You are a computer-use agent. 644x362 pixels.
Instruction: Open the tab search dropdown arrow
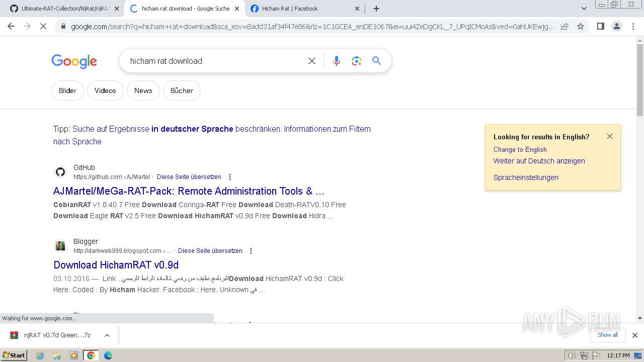pos(584,9)
